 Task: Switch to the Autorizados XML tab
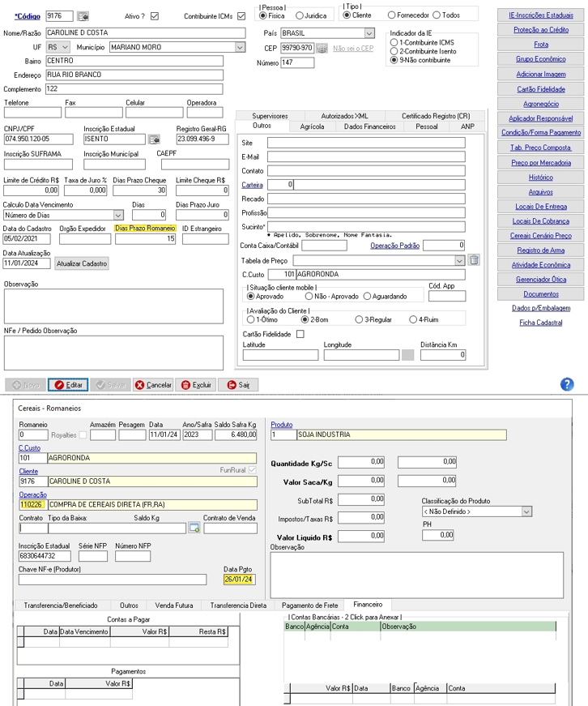point(344,116)
